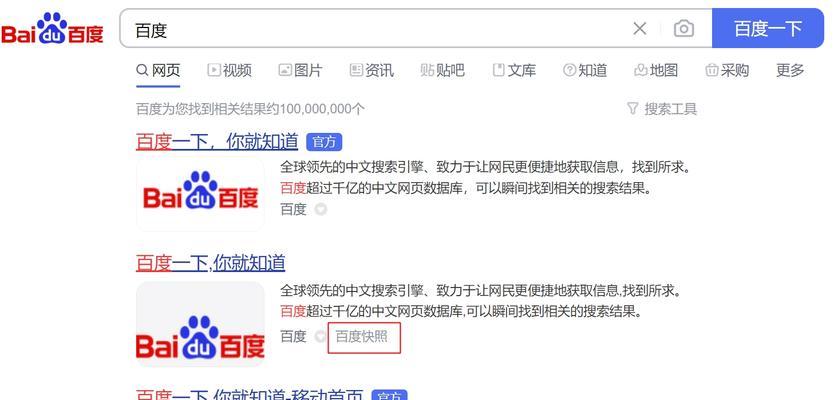Open 搜索工具 filter options
The width and height of the screenshot is (838, 400).
662,109
